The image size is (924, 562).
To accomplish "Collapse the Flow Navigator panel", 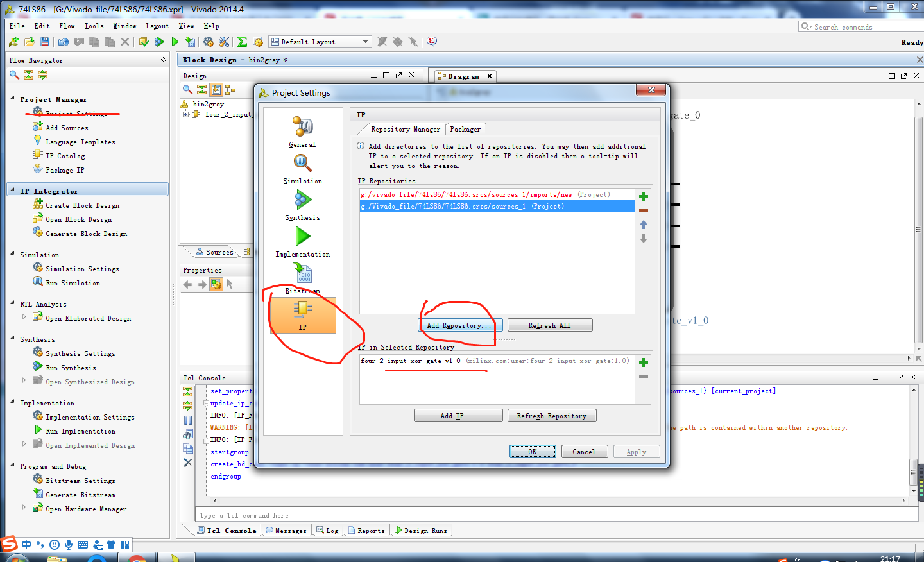I will coord(164,60).
